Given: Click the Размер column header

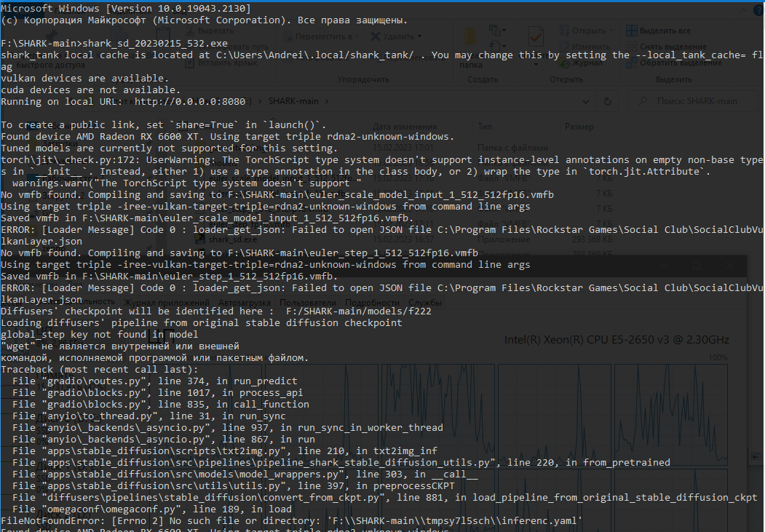Looking at the screenshot, I should (x=580, y=126).
